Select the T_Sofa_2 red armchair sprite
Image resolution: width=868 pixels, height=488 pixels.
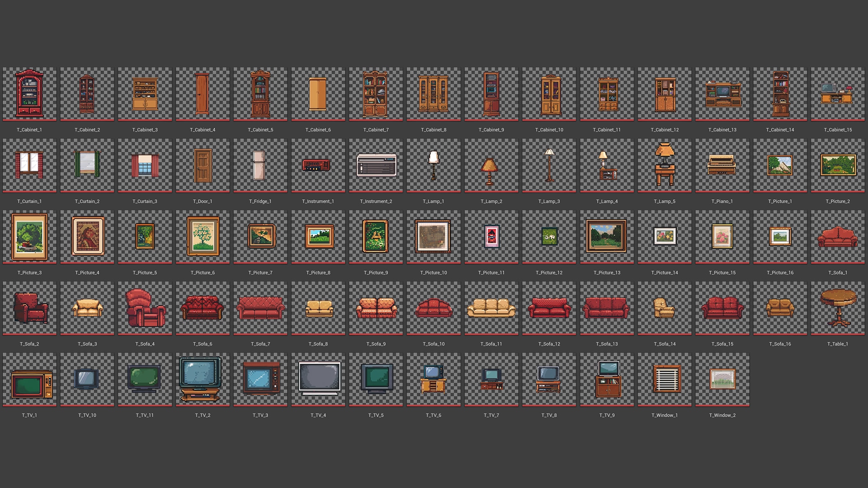(x=29, y=308)
